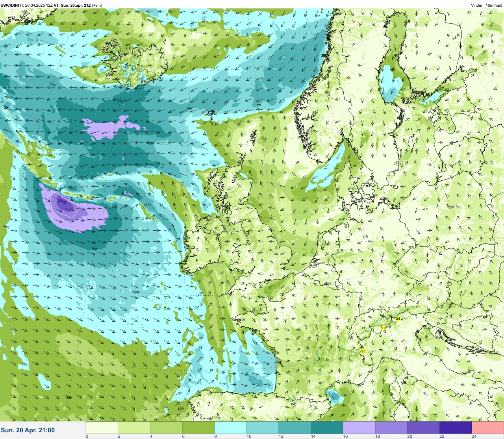Click the legend tick label '24'
Viewport: 504px width, 439px height.
click(x=474, y=436)
